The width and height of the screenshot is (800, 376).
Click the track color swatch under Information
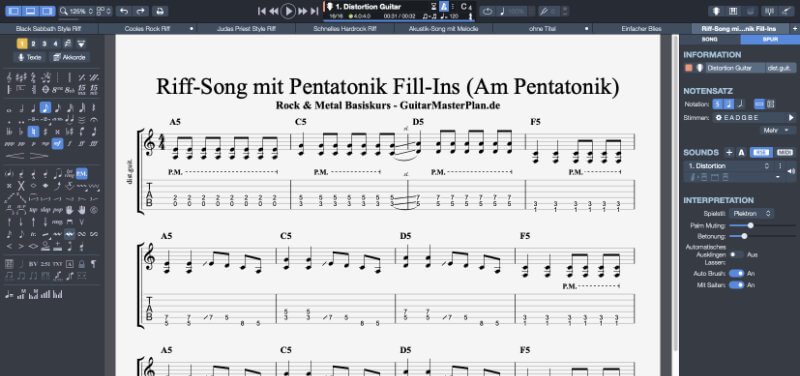pos(688,68)
